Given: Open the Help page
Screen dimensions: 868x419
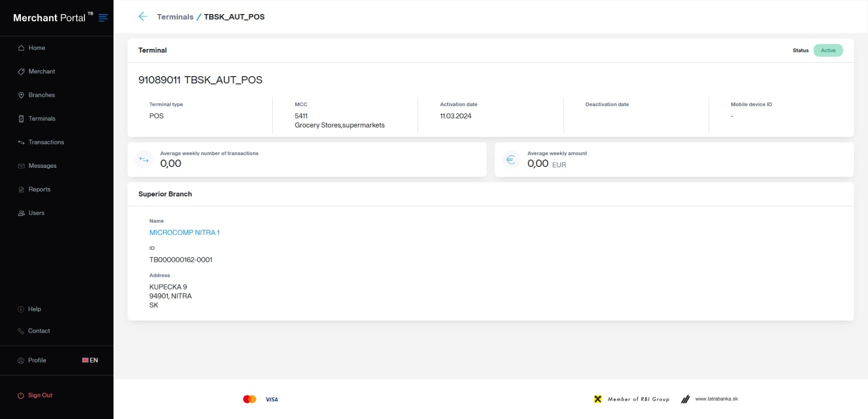Looking at the screenshot, I should pyautogui.click(x=34, y=309).
